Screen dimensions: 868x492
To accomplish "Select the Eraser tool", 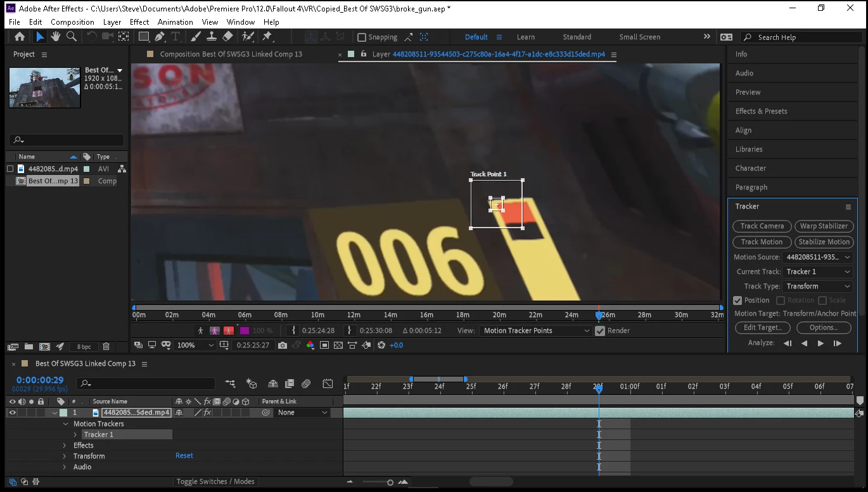I will click(228, 37).
